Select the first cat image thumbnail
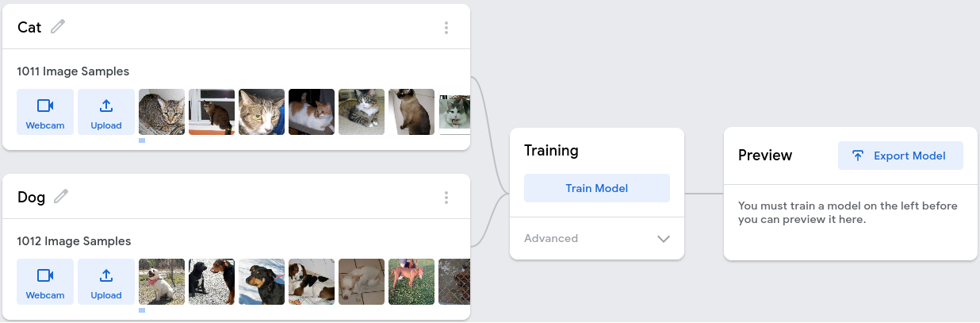This screenshot has width=980, height=323. click(x=162, y=112)
